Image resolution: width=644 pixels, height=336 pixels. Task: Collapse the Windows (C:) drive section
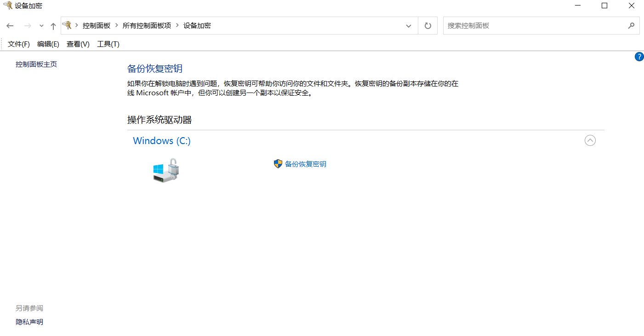pyautogui.click(x=590, y=140)
